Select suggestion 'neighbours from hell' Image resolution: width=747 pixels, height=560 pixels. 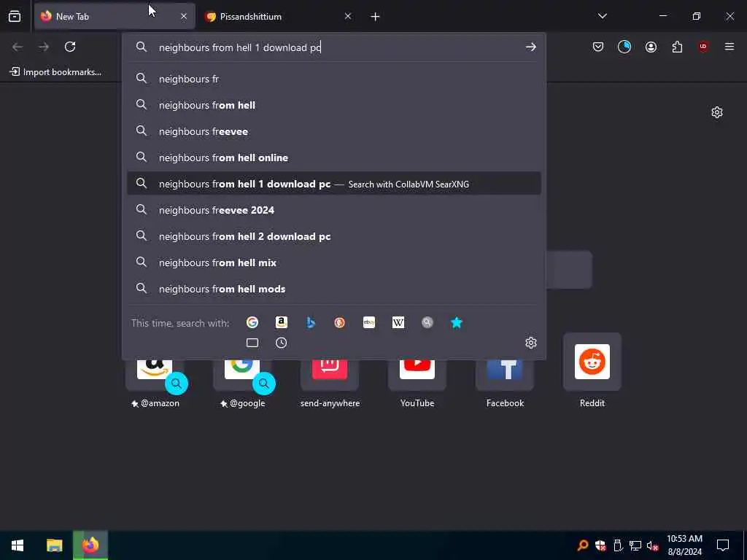click(x=334, y=105)
